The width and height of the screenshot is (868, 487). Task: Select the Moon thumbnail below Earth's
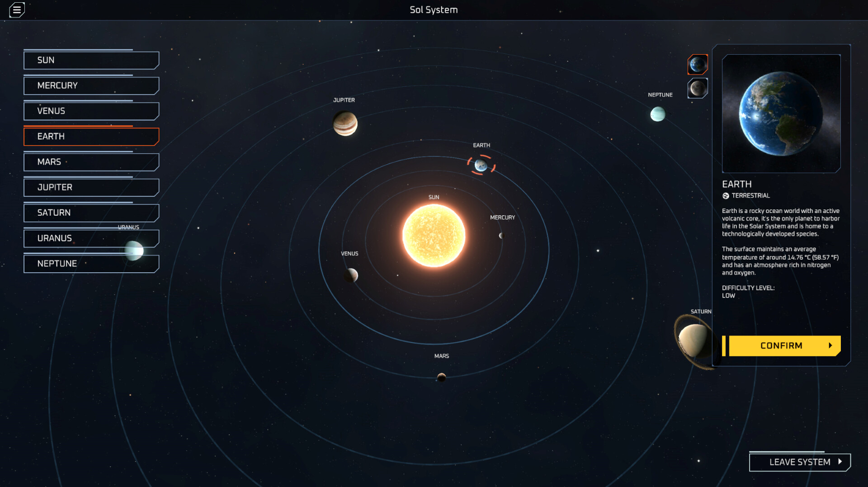[698, 89]
